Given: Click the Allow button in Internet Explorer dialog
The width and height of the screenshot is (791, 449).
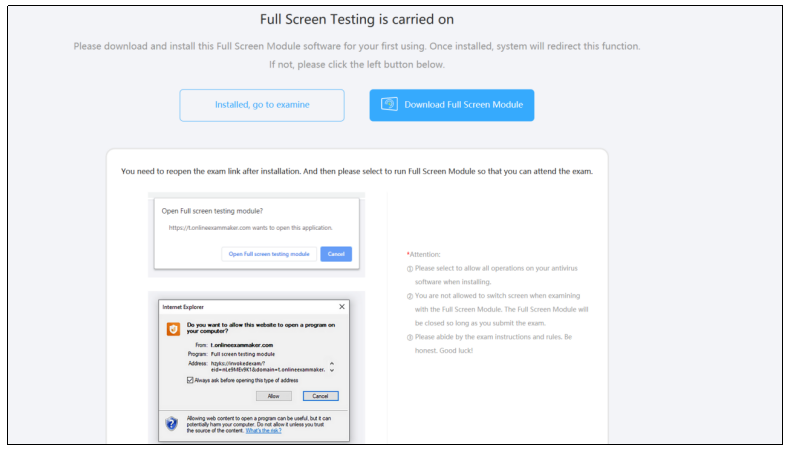Looking at the screenshot, I should 273,396.
